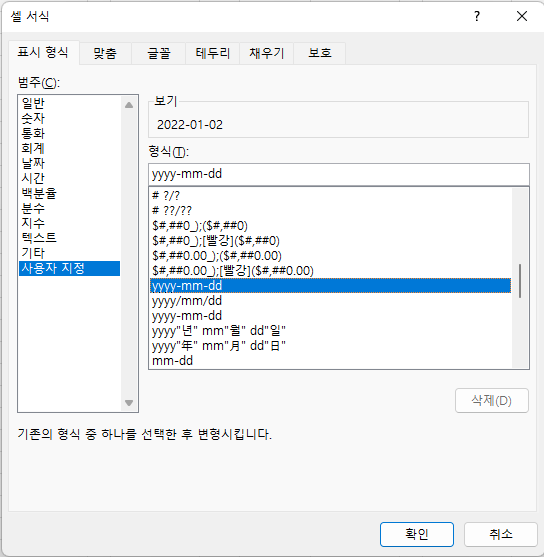Select format mm-dd
This screenshot has width=544, height=557.
click(x=330, y=361)
